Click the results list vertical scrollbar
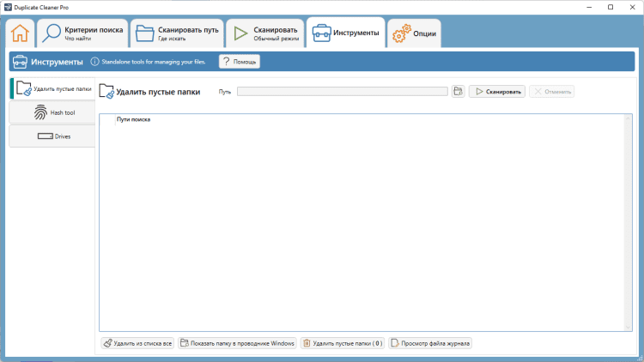 click(x=628, y=223)
